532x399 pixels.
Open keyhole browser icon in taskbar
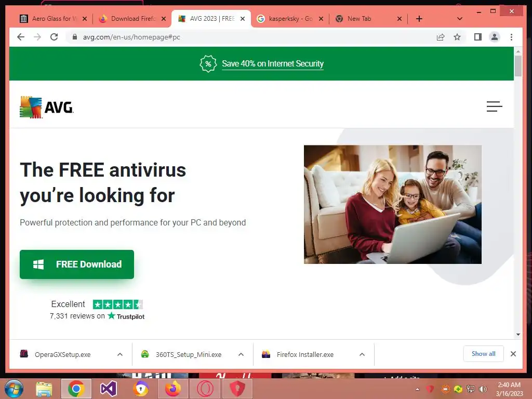coord(141,389)
